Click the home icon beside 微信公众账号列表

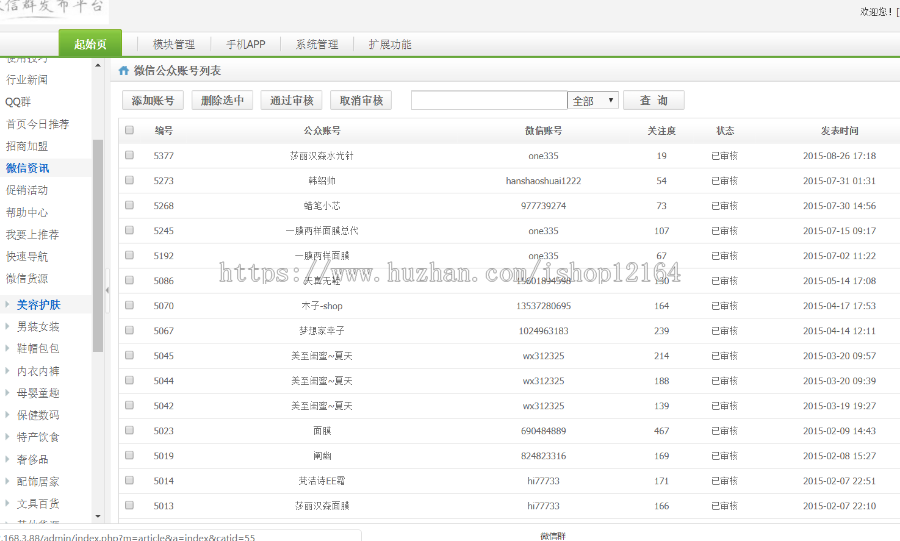123,71
